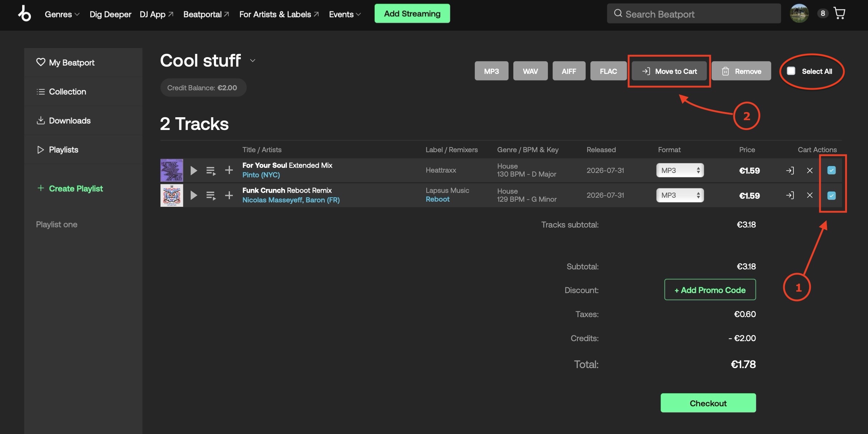Open the DJ App link

pos(156,14)
